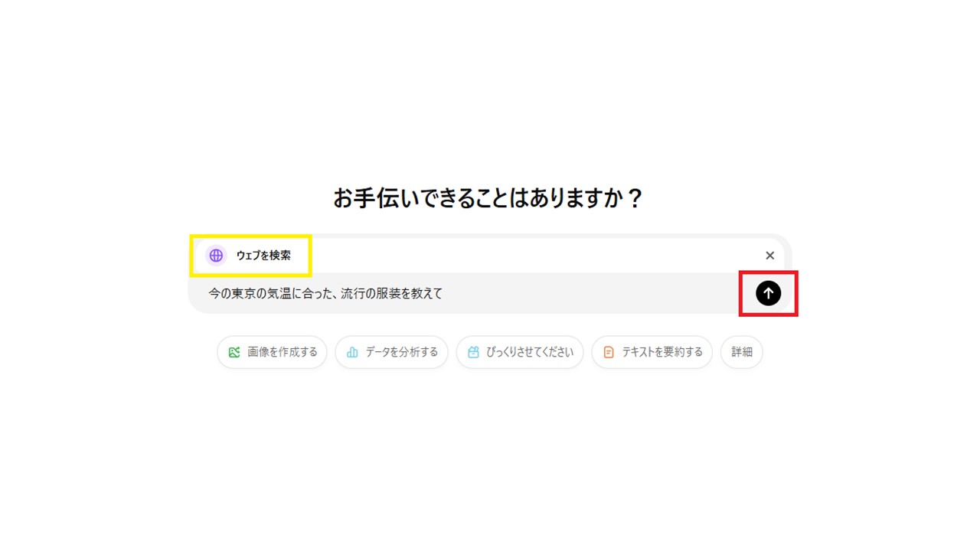Image resolution: width=980 pixels, height=551 pixels.
Task: Expand more suggestions with 詳細
Action: coord(742,352)
